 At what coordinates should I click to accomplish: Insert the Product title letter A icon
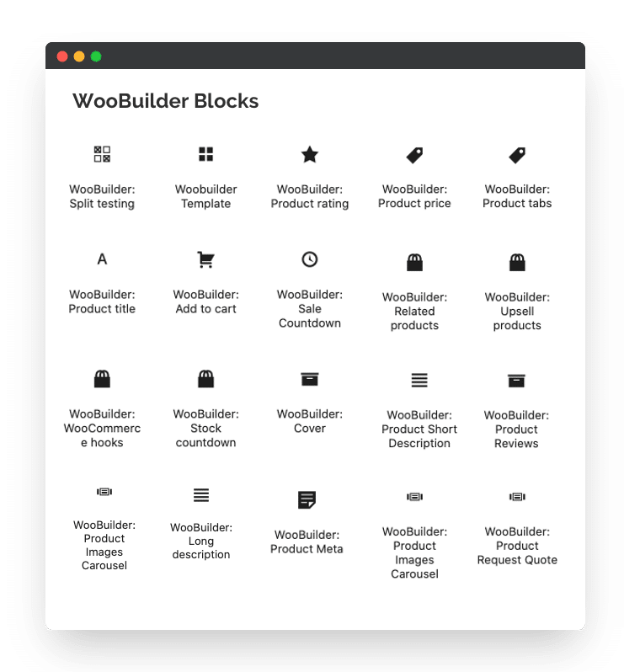click(x=102, y=259)
